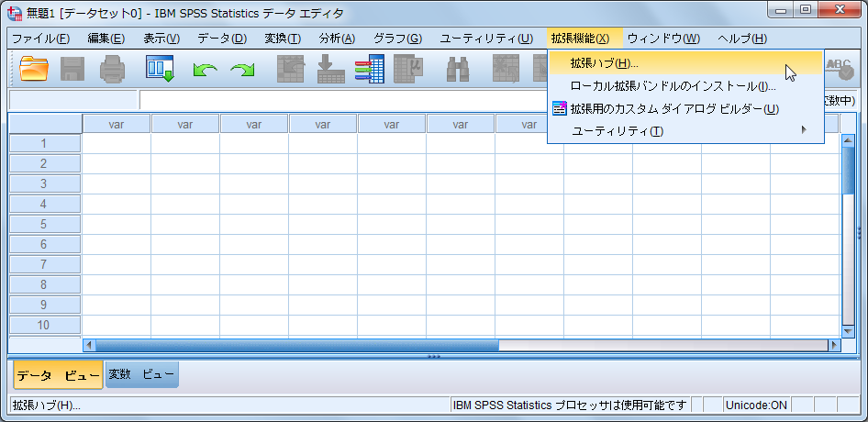This screenshot has height=422, width=868.
Task: Choose 拡張ハブ(H)... from the dropdown
Action: click(x=685, y=63)
